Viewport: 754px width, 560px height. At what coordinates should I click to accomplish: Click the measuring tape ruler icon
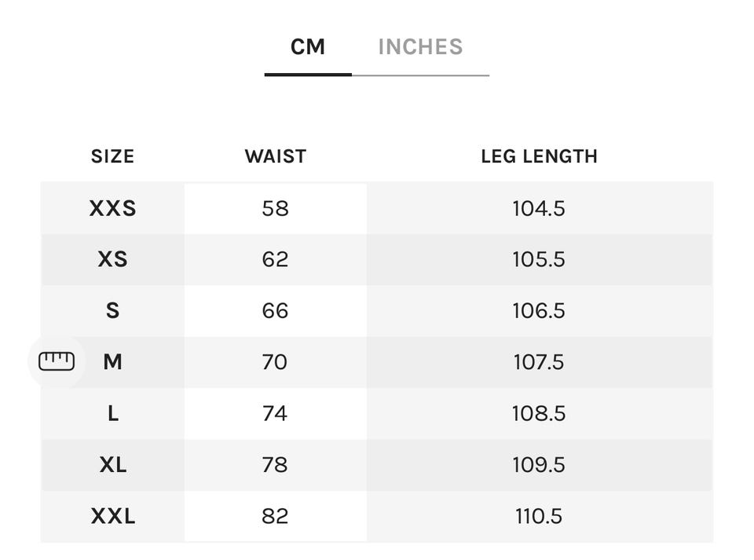click(x=57, y=361)
